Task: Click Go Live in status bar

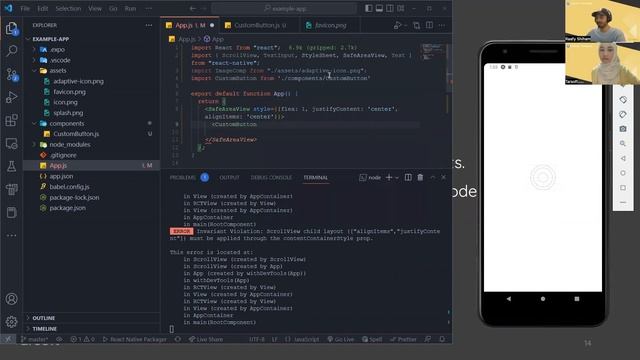Action: coord(341,339)
